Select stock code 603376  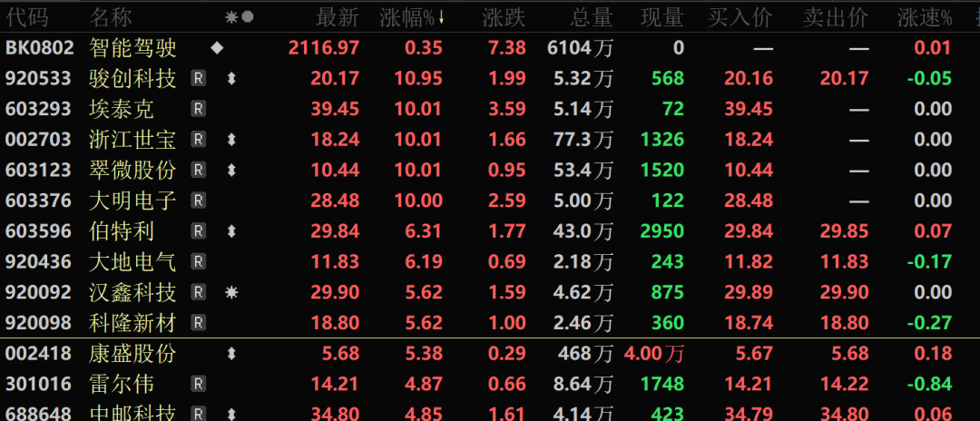[37, 201]
